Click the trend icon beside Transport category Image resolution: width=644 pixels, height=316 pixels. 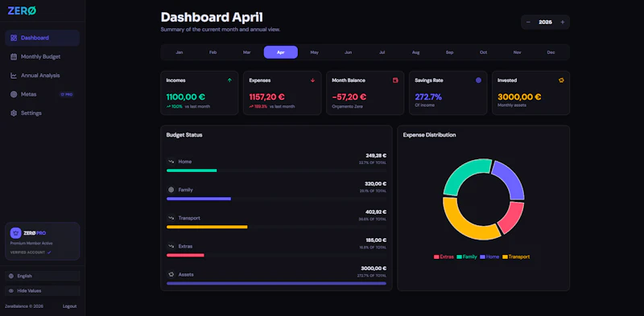click(171, 218)
